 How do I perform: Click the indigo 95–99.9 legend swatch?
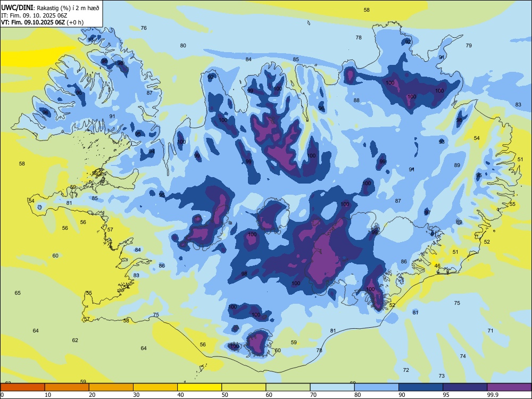tap(465, 387)
